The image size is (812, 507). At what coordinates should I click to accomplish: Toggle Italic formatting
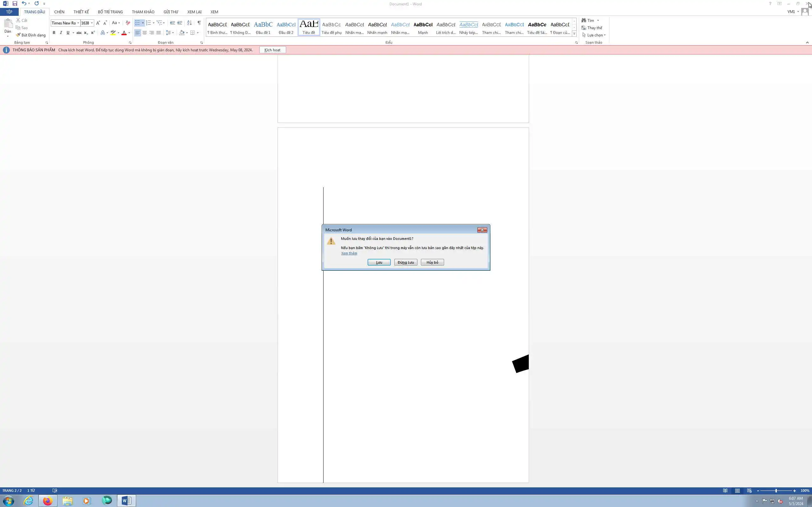point(61,33)
